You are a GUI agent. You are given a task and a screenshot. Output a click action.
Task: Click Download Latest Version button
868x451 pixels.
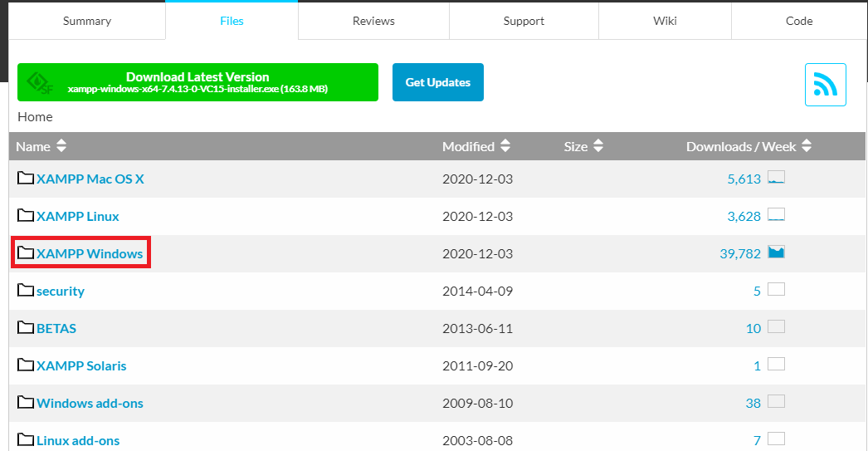(x=197, y=82)
